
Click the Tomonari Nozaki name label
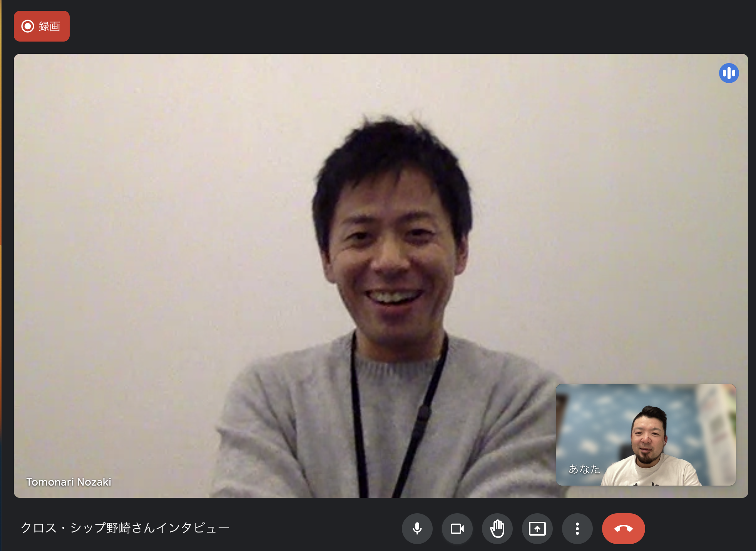pyautogui.click(x=69, y=482)
